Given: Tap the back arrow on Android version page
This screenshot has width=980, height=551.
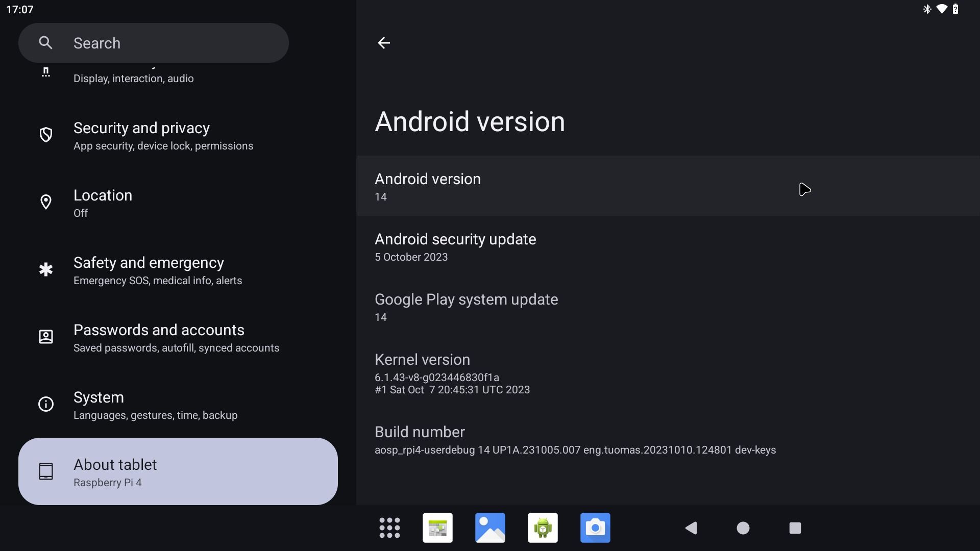Looking at the screenshot, I should click(383, 43).
